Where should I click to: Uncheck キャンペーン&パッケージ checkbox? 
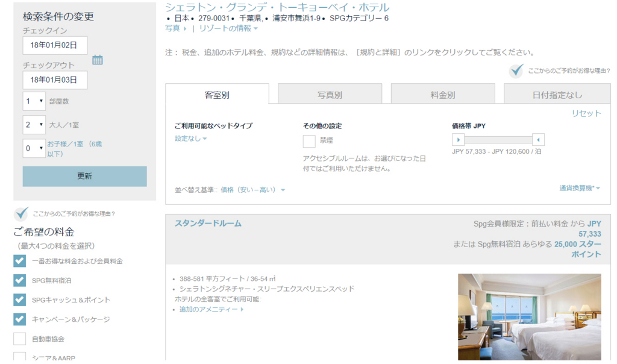20,319
